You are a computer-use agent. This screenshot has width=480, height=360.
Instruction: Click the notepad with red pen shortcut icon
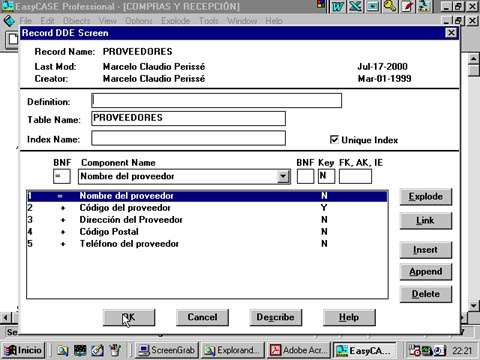pos(407,6)
